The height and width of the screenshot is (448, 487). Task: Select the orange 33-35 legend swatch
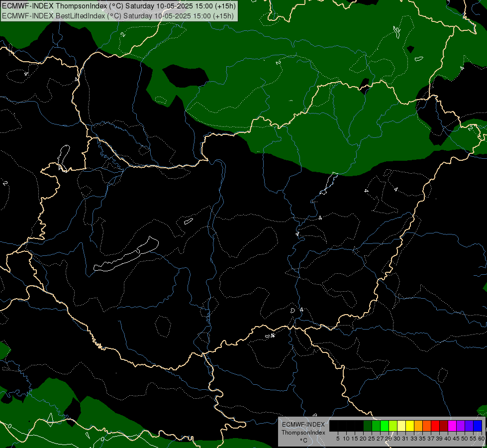click(418, 426)
